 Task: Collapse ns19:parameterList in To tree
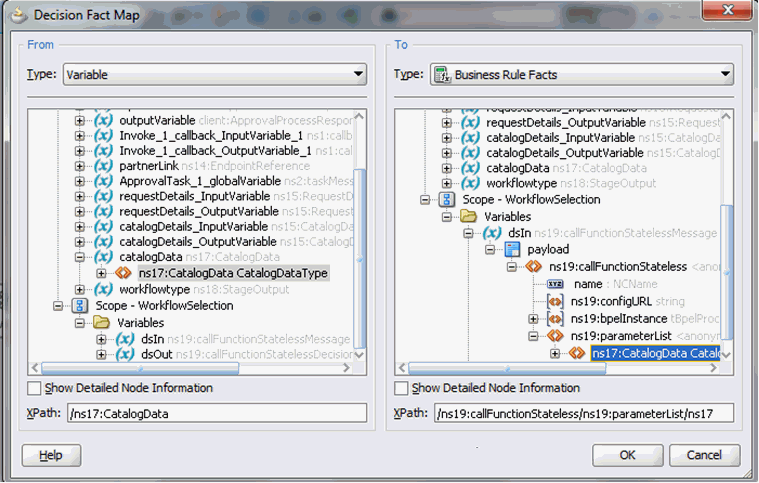pyautogui.click(x=533, y=335)
